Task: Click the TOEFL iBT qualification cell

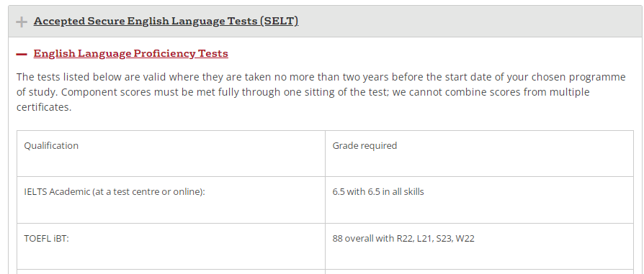Action: click(x=171, y=247)
